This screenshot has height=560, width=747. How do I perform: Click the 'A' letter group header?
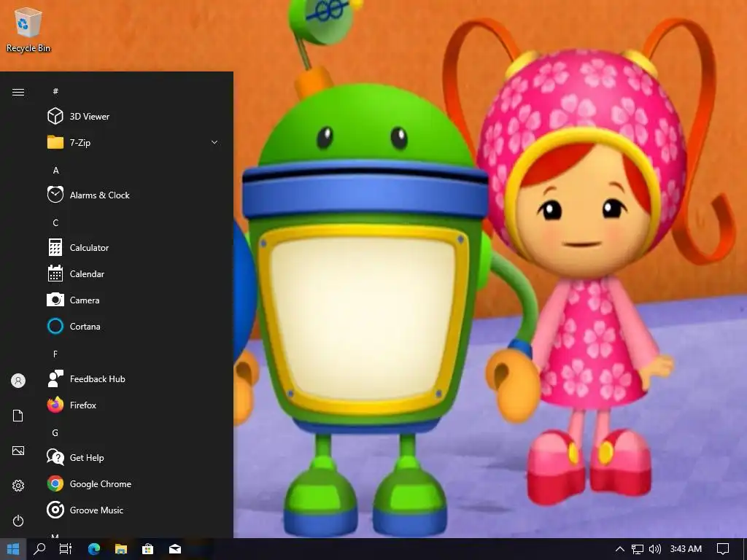click(x=55, y=171)
